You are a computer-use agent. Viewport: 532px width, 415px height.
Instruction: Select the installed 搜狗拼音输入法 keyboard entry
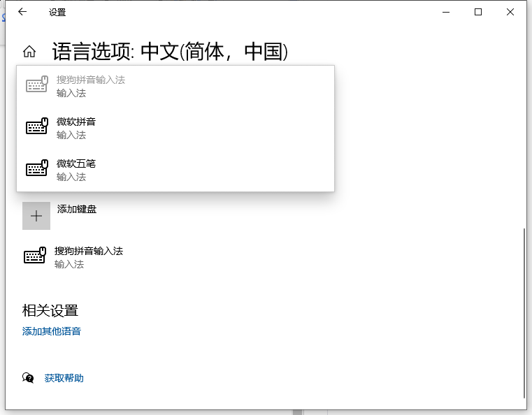[x=89, y=251]
